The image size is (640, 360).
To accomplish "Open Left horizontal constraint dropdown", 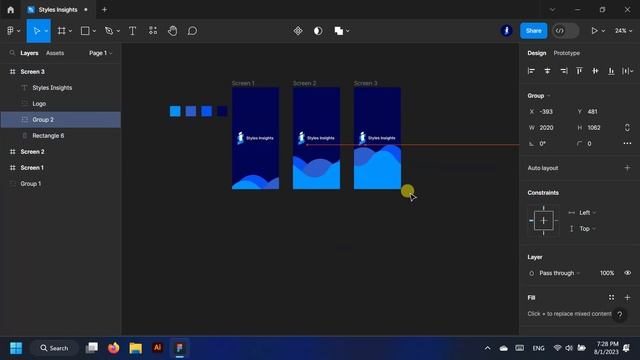I will click(587, 213).
